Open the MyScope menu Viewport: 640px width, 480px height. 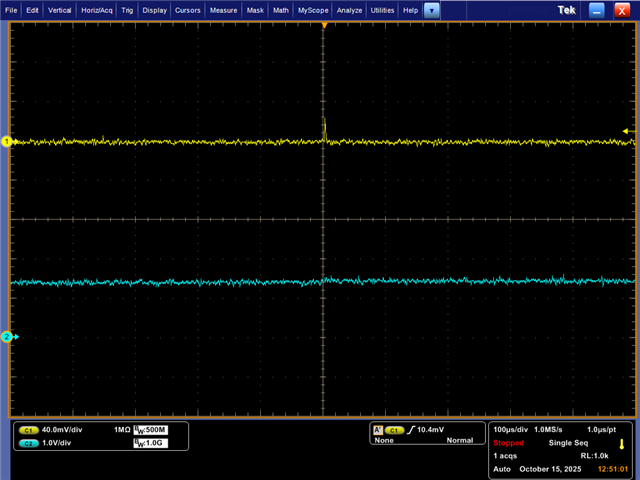(x=313, y=10)
